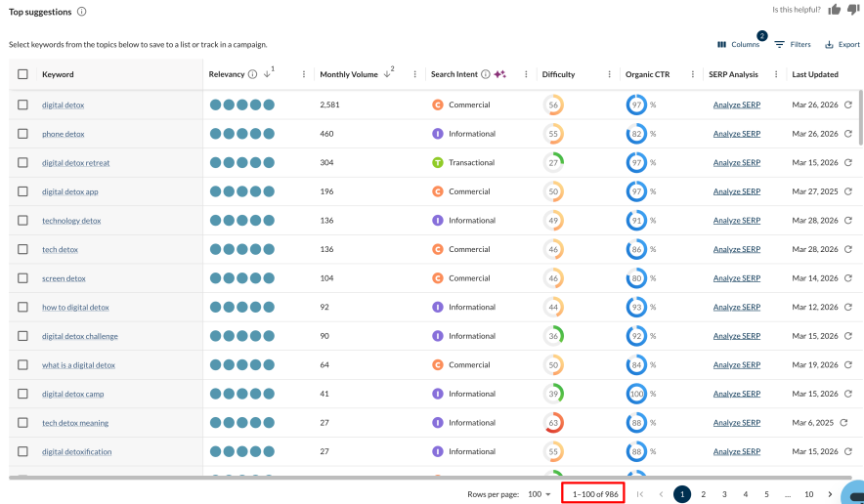Screen dimensions: 864x504
Task: Refresh the digital detox retreat row
Action: click(x=848, y=162)
